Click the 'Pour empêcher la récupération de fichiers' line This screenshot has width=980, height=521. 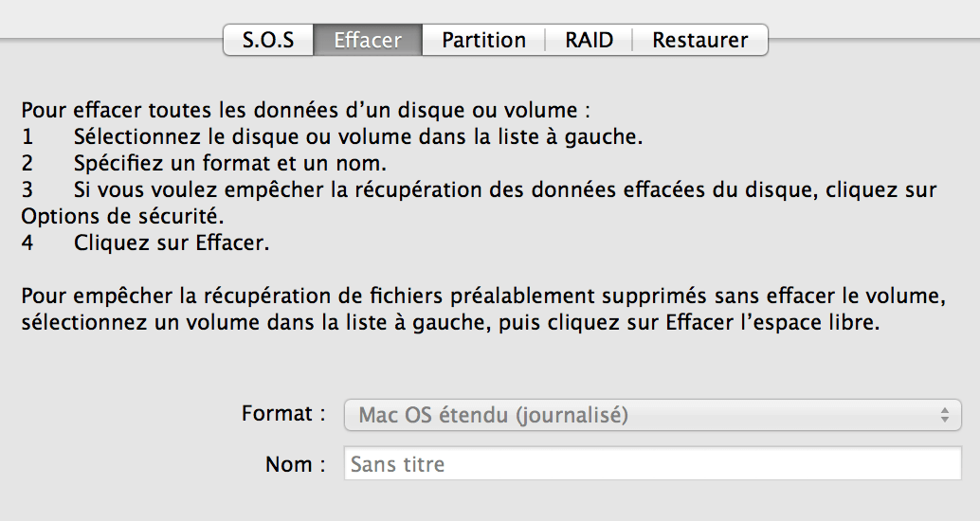[x=483, y=296]
